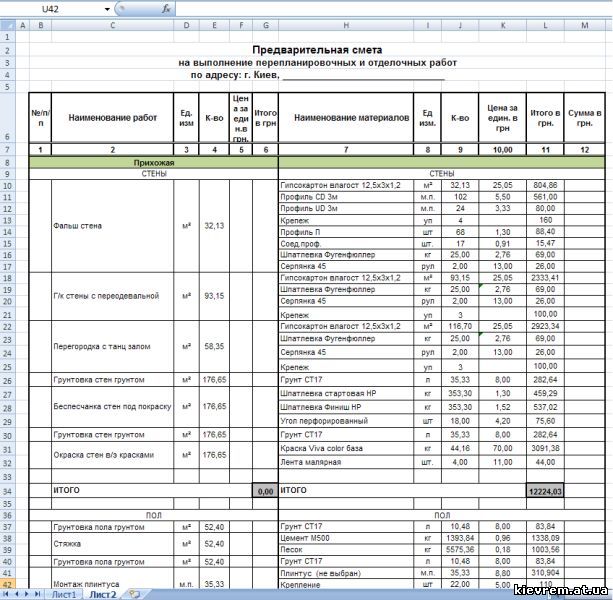Click the 'Профиль UD 3м' material cell
This screenshot has height=600, width=613.
pos(346,208)
